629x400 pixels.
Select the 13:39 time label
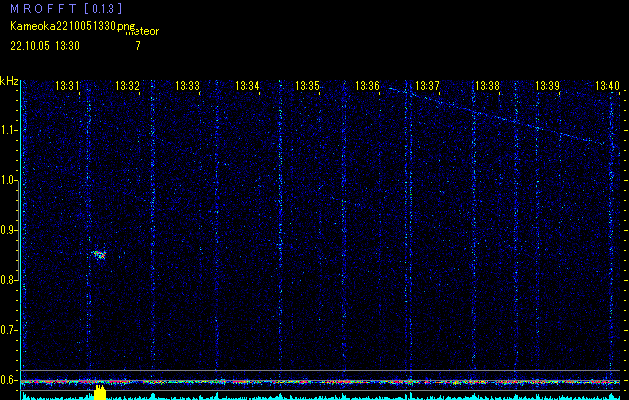click(x=548, y=86)
